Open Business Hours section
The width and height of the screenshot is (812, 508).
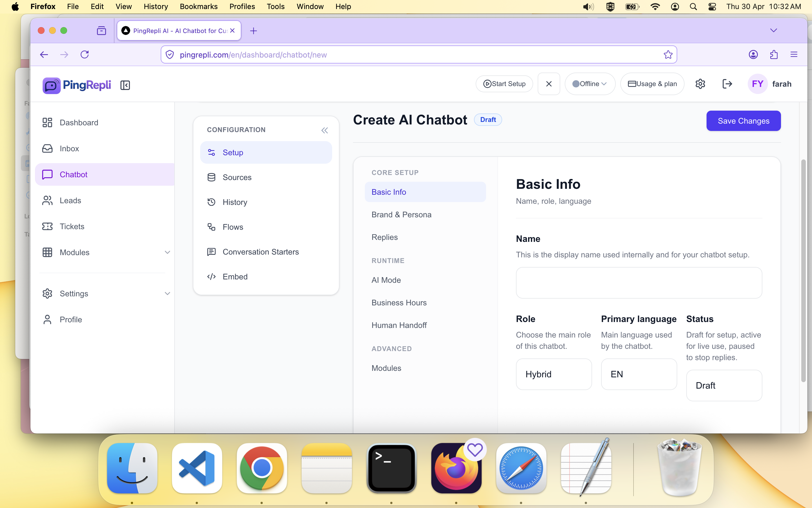[425, 303]
